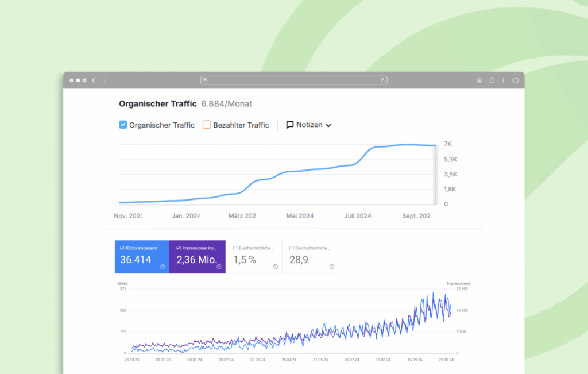Open the browser downloads icon
588x374 pixels.
click(x=479, y=80)
